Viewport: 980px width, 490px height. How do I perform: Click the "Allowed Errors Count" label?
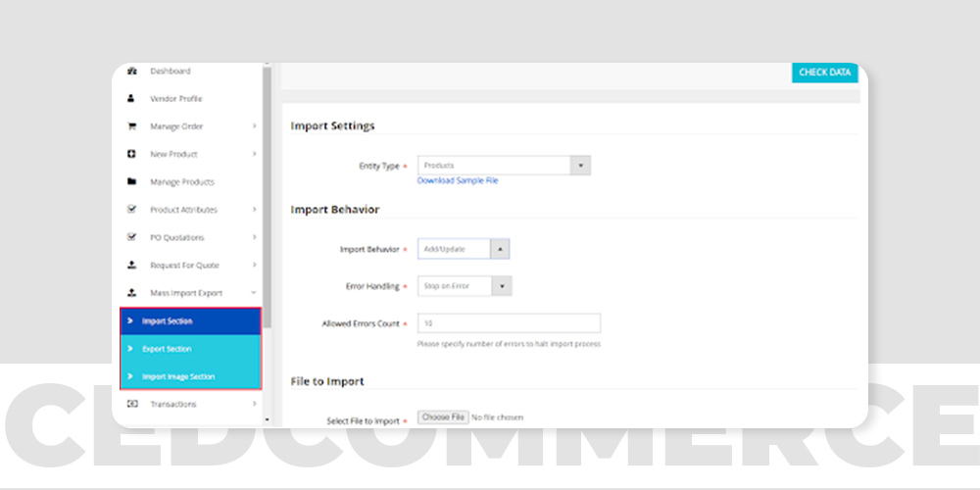(x=361, y=324)
